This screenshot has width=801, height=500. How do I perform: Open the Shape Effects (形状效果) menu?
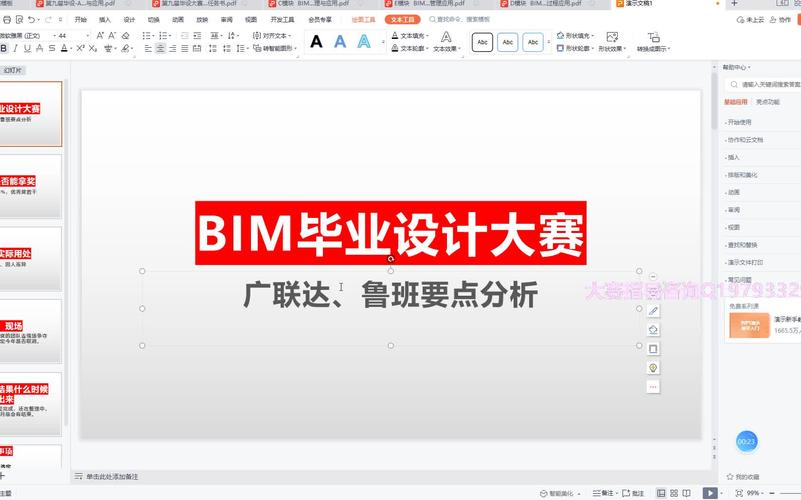point(612,42)
